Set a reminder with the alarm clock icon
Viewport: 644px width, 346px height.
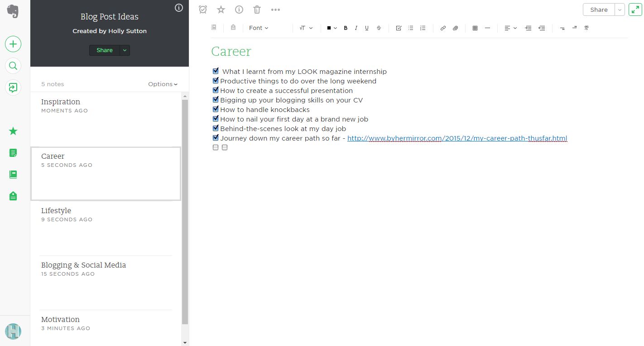[x=203, y=10]
